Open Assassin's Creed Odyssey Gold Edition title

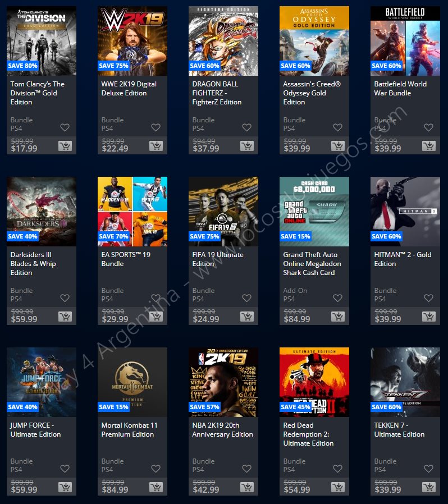pyautogui.click(x=312, y=93)
